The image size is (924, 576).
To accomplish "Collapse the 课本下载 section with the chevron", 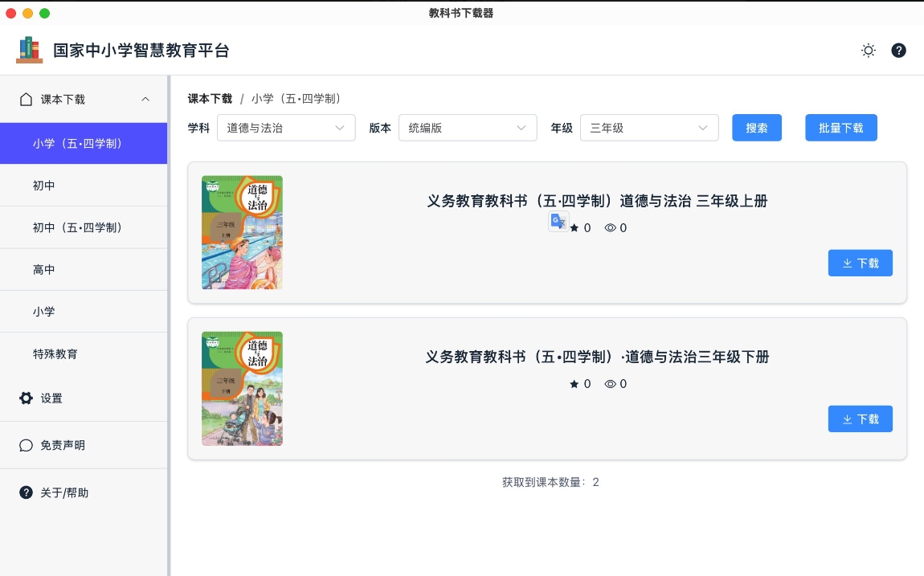I will tap(145, 99).
